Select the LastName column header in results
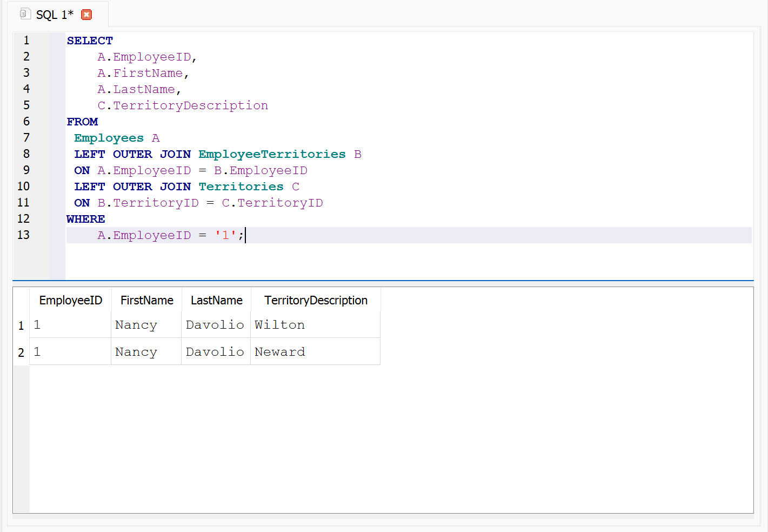The image size is (768, 532). [x=216, y=300]
